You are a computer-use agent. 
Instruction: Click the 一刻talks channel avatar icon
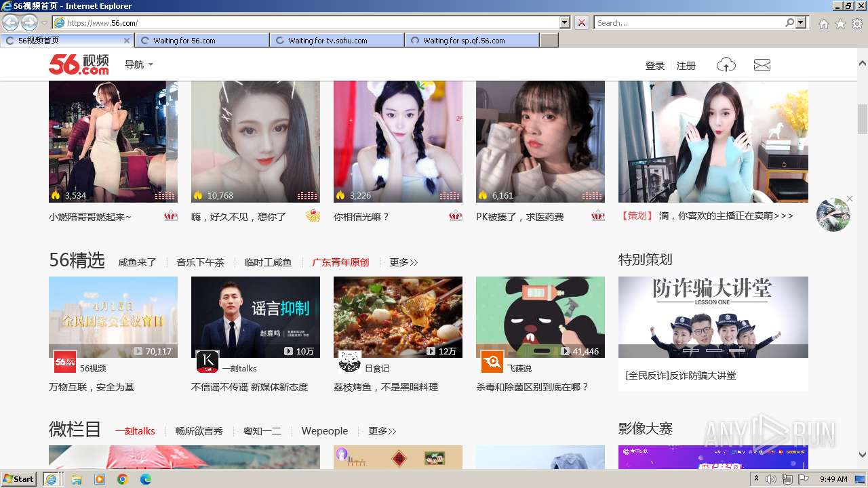click(208, 362)
